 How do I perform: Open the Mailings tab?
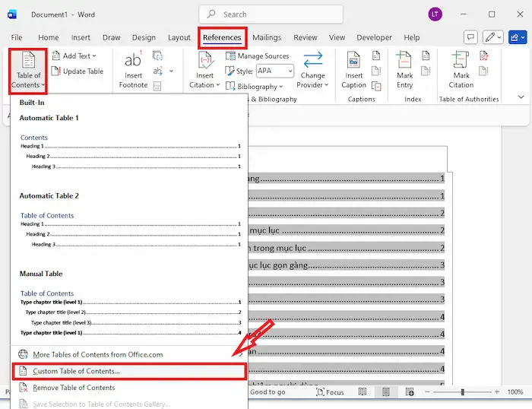267,37
